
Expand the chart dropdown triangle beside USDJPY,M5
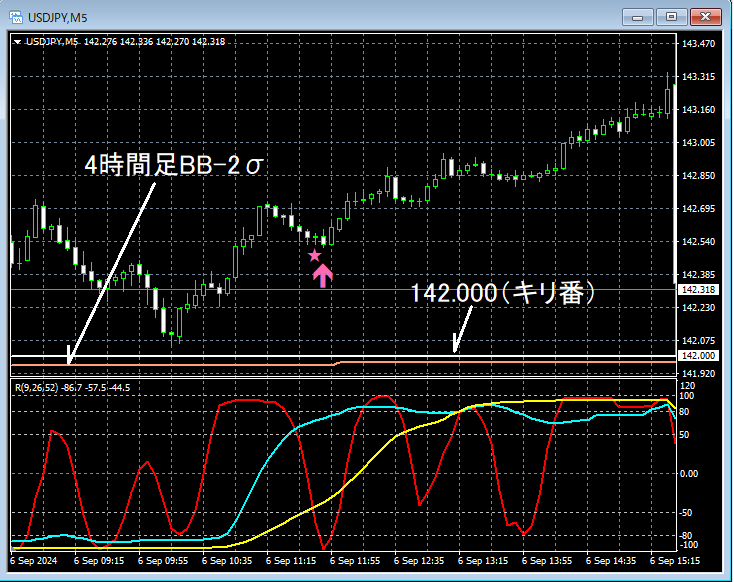coord(17,42)
